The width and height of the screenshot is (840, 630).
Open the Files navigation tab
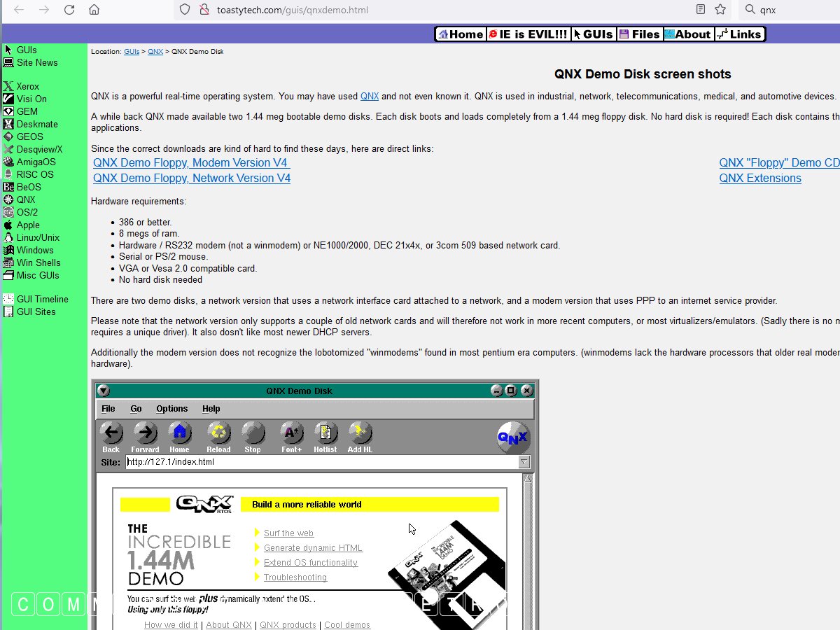pos(639,34)
